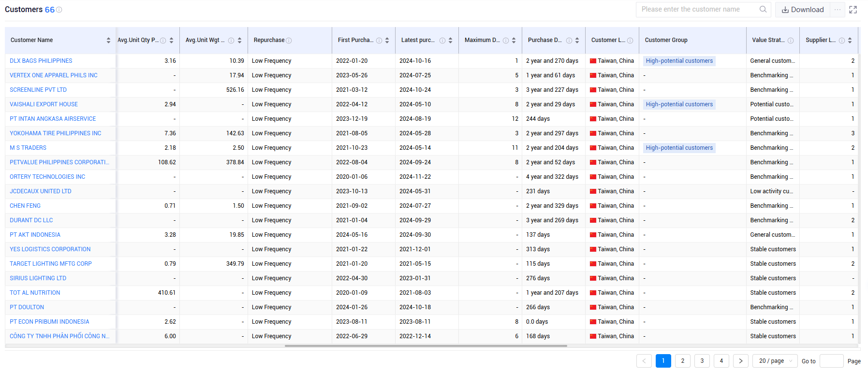The width and height of the screenshot is (868, 372).
Task: Click the Download button
Action: pos(803,10)
